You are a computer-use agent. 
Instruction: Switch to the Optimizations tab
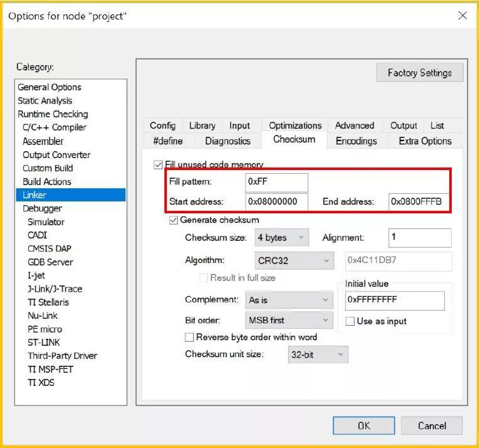click(295, 125)
